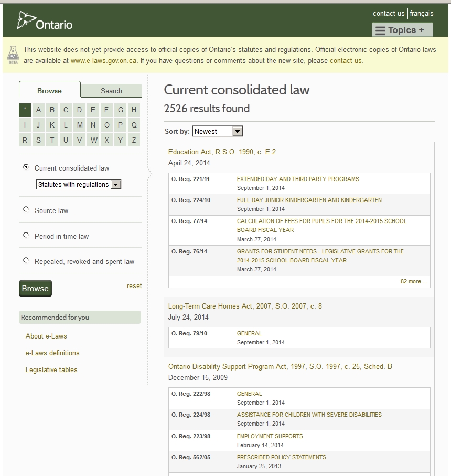451x476 pixels.
Task: Click the contact us header link
Action: click(x=389, y=13)
